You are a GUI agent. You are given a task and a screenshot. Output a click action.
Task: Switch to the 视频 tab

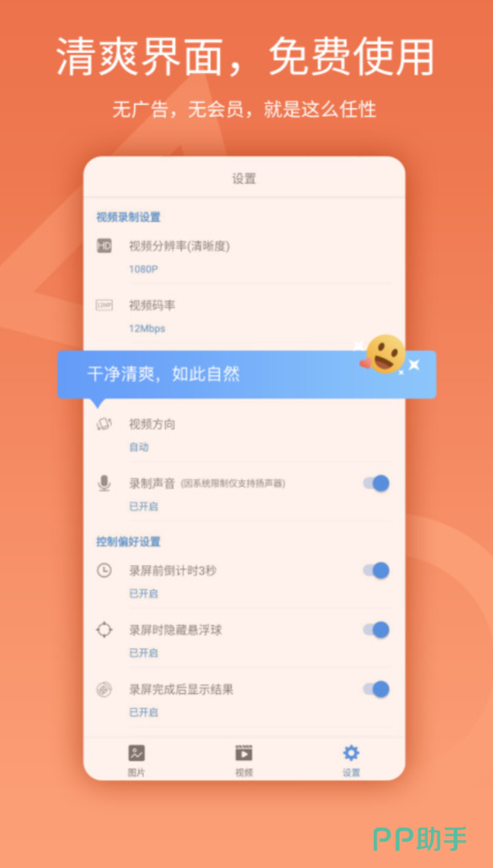243,761
